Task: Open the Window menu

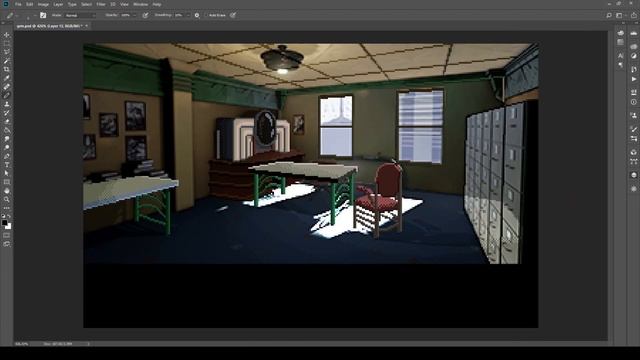Action: click(141, 4)
